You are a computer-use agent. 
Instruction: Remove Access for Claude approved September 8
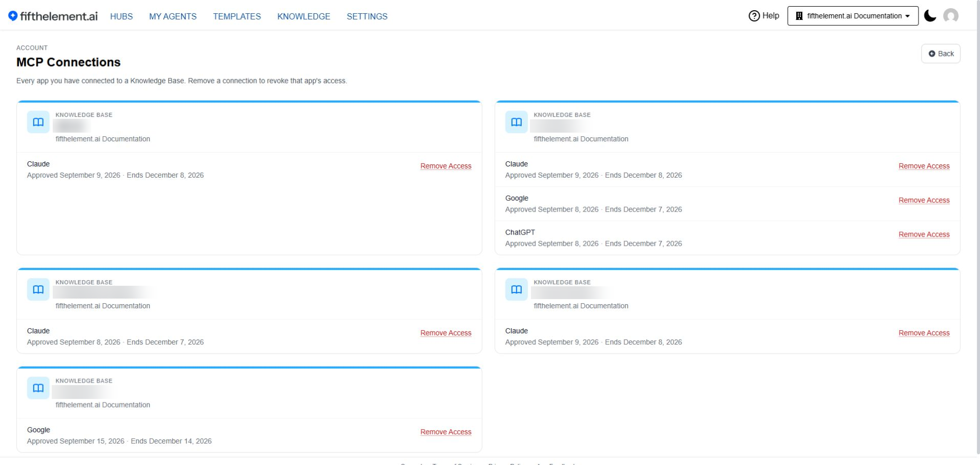[x=445, y=333]
